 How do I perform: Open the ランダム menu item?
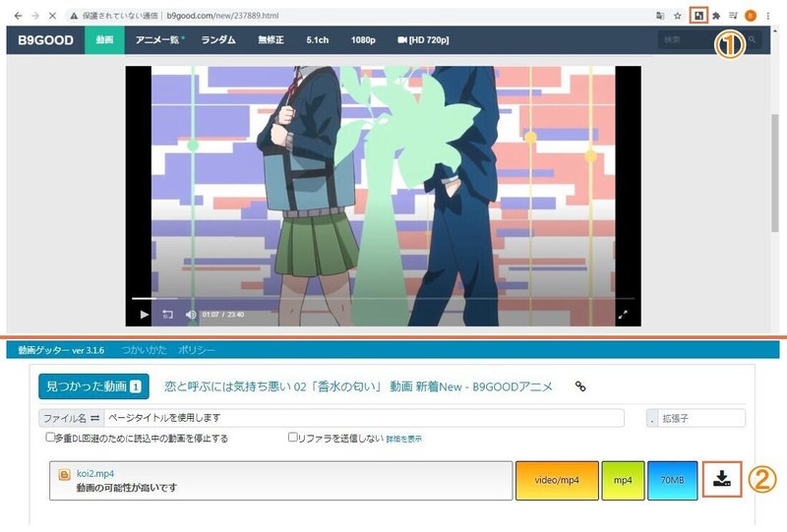[218, 39]
